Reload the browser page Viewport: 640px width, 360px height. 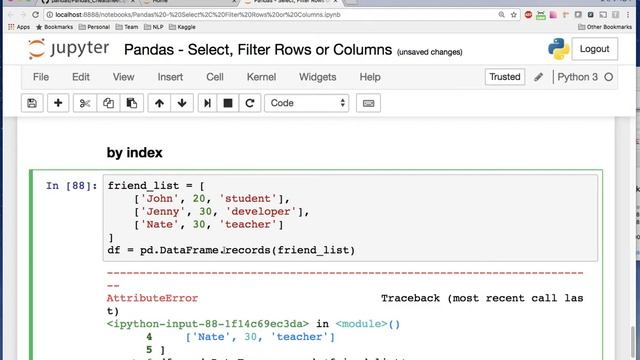36,15
